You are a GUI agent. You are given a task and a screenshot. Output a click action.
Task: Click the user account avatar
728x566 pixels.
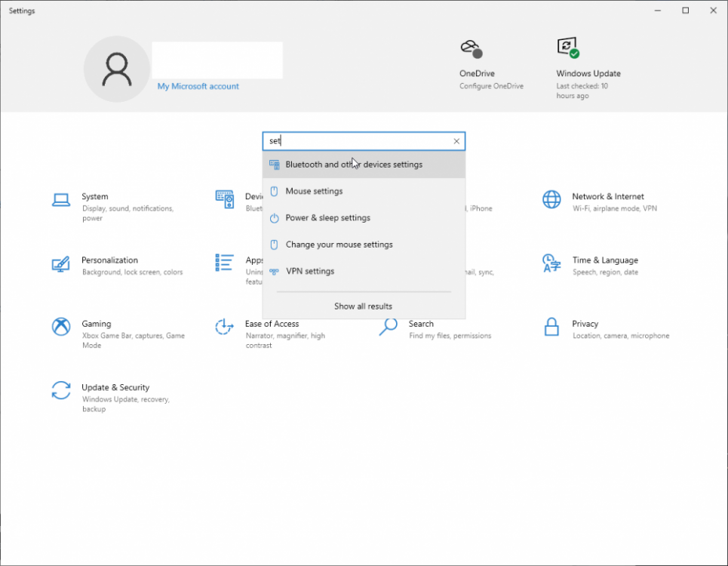pos(117,69)
